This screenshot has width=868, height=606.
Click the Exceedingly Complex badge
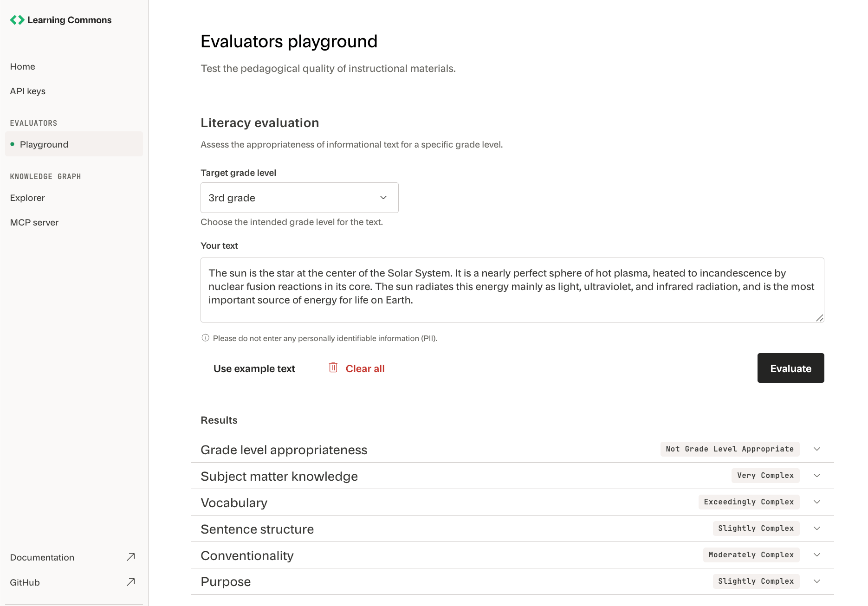(749, 502)
